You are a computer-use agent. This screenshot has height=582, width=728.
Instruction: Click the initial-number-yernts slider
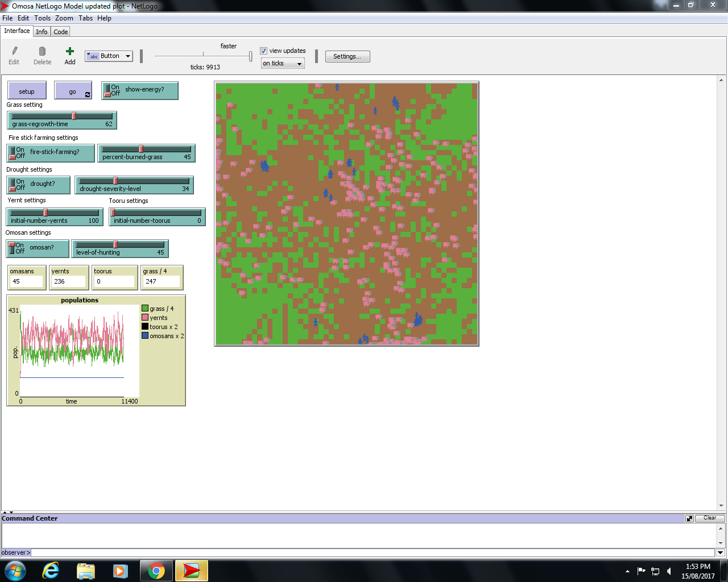[x=55, y=217]
